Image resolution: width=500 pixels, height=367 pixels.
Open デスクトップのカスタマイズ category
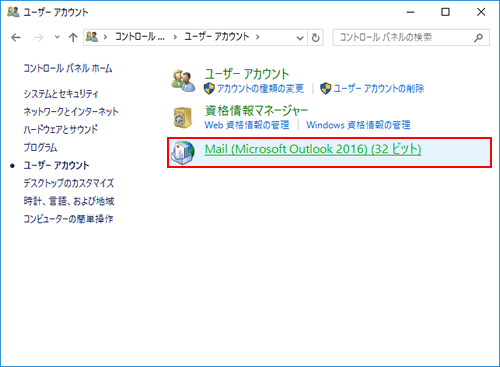tap(69, 183)
